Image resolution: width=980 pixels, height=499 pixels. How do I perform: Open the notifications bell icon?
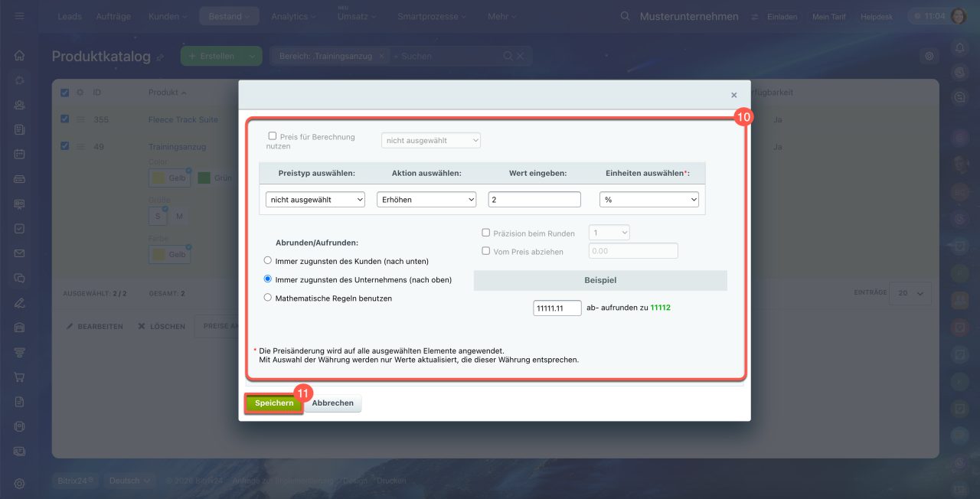960,47
